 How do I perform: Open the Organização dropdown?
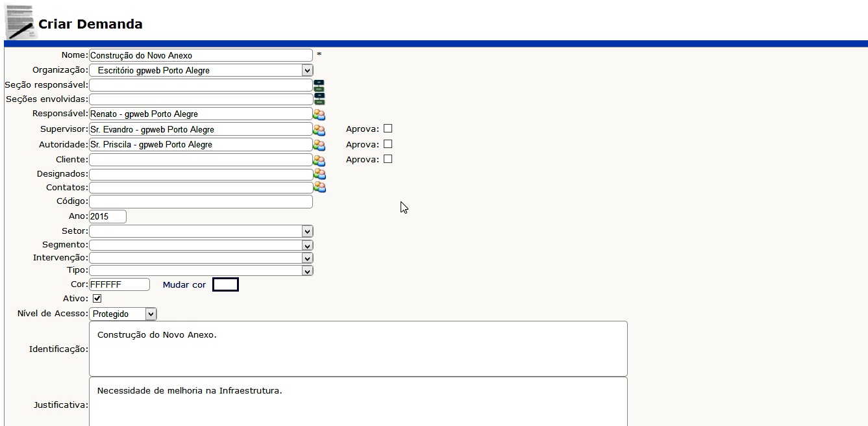tap(201, 70)
